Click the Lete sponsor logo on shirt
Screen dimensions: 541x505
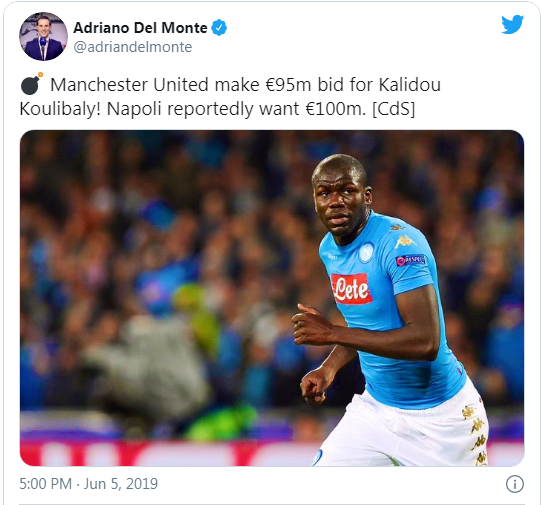pyautogui.click(x=351, y=288)
